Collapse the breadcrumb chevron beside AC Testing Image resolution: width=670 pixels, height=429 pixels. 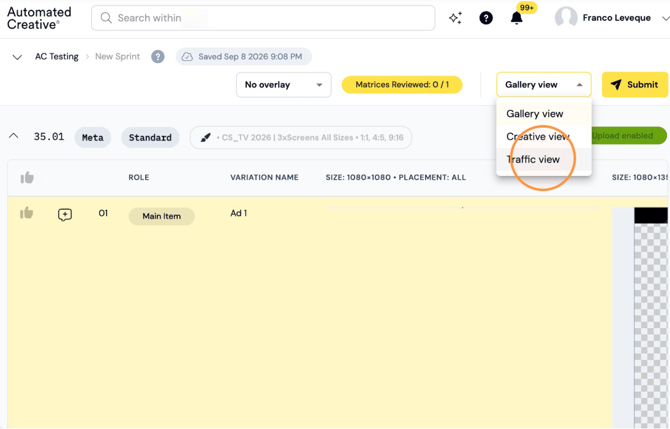pos(17,57)
